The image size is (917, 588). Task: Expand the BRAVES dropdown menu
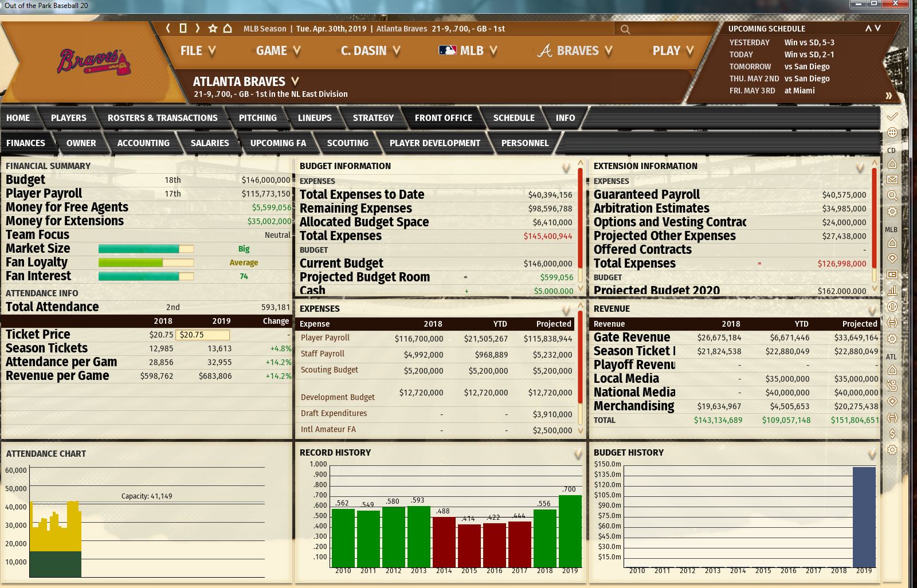pos(575,51)
